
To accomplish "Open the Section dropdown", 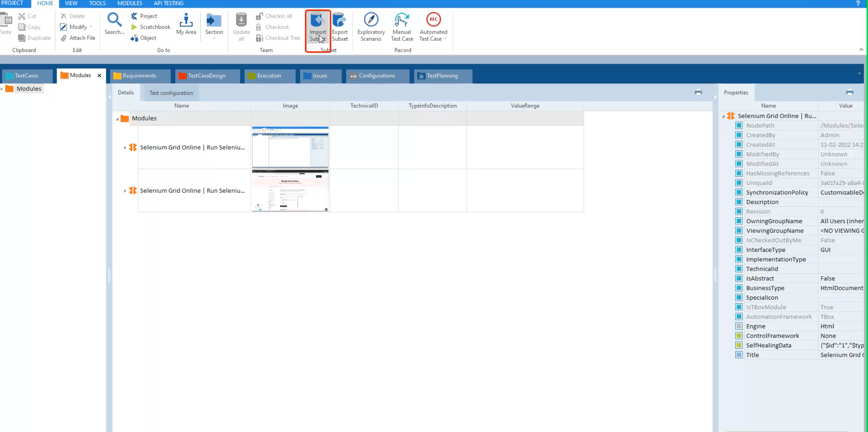I will click(x=214, y=39).
